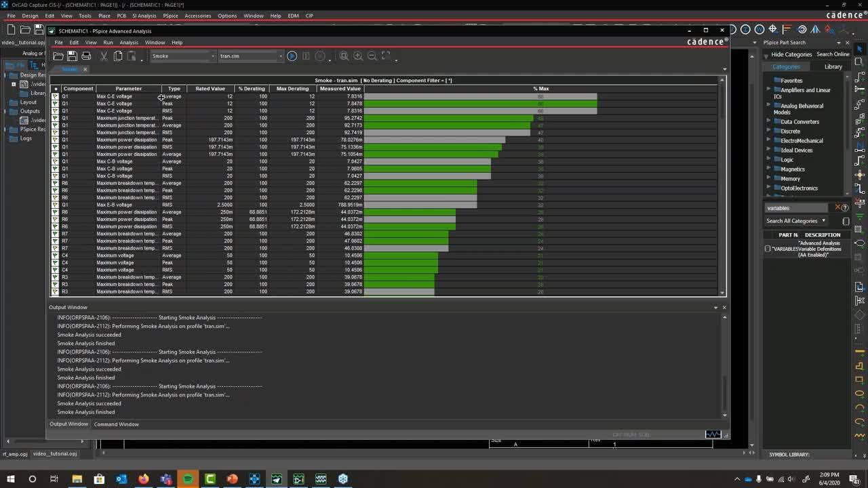Run the simulation using the green play icon
This screenshot has height=488, width=868.
pyautogui.click(x=292, y=56)
